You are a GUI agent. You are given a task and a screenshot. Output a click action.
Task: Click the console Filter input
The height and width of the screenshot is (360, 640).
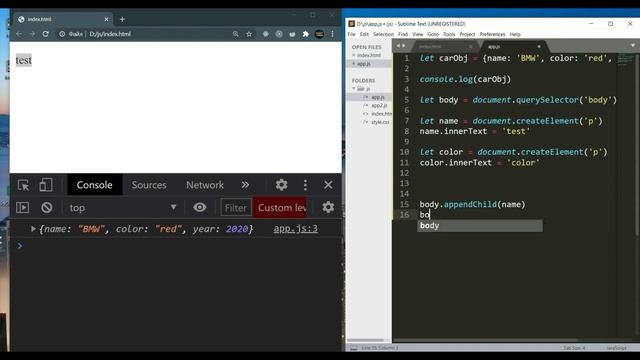(236, 208)
